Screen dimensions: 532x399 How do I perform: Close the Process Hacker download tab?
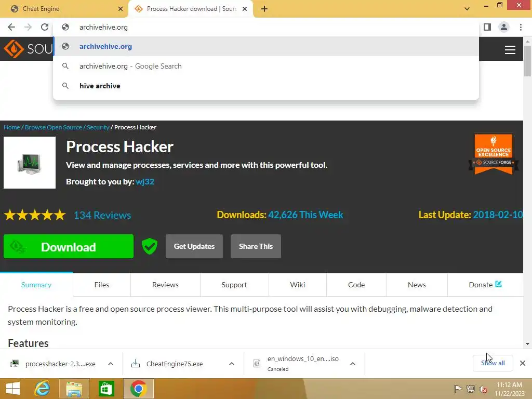pyautogui.click(x=245, y=9)
